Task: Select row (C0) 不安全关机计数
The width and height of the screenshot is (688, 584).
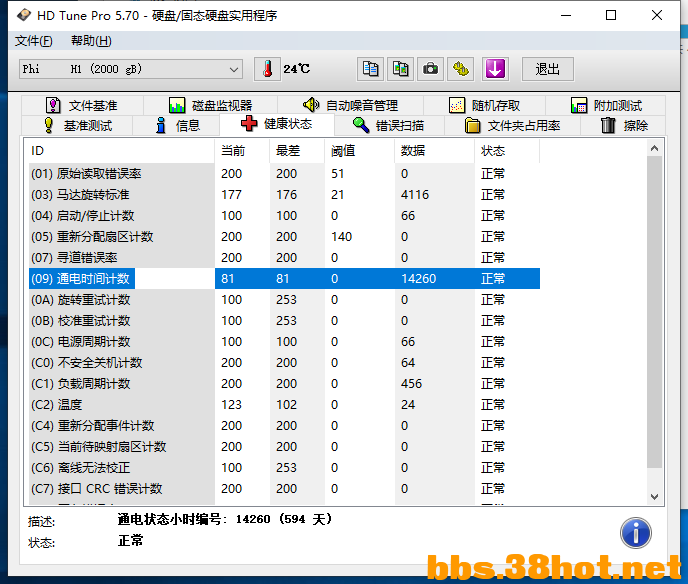Action: (x=284, y=363)
